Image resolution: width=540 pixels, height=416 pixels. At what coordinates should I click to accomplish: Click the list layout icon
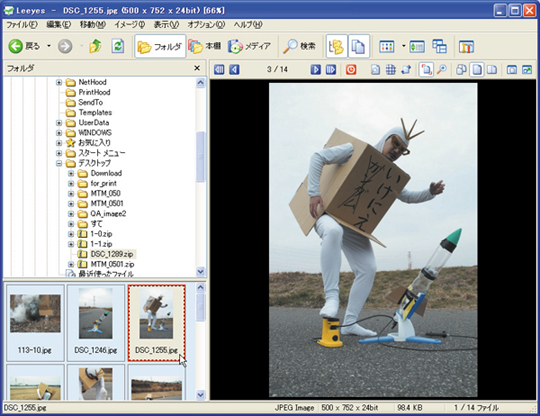(x=439, y=46)
